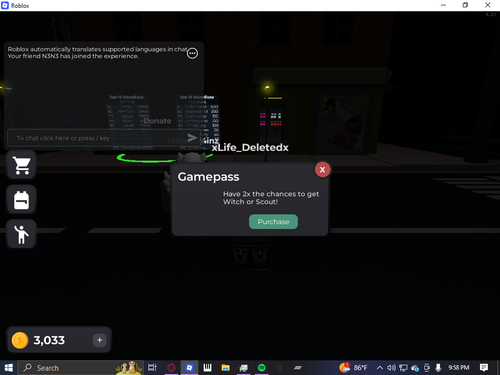500x375 pixels.
Task: Add coins with the plus button
Action: 99,340
